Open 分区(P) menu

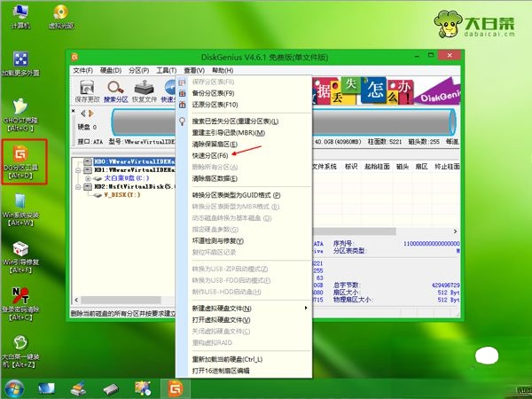pyautogui.click(x=139, y=70)
